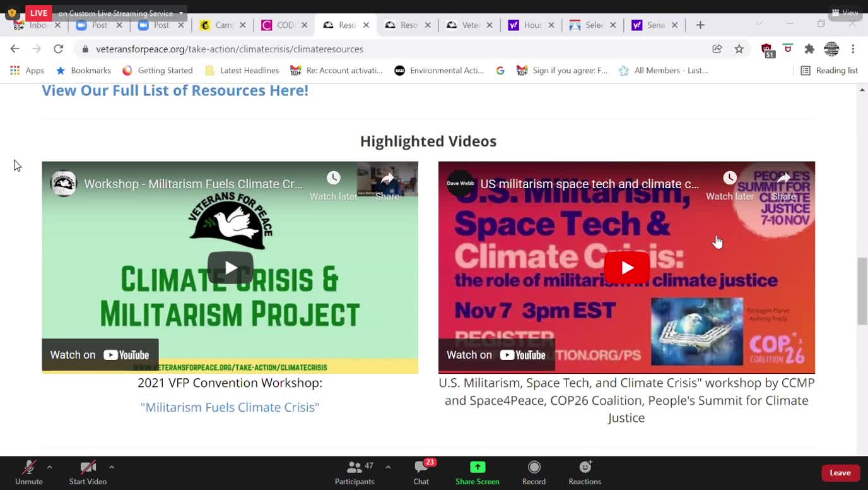Image resolution: width=868 pixels, height=490 pixels.
Task: Click the veteransforpeace.org address bar
Action: pyautogui.click(x=230, y=49)
